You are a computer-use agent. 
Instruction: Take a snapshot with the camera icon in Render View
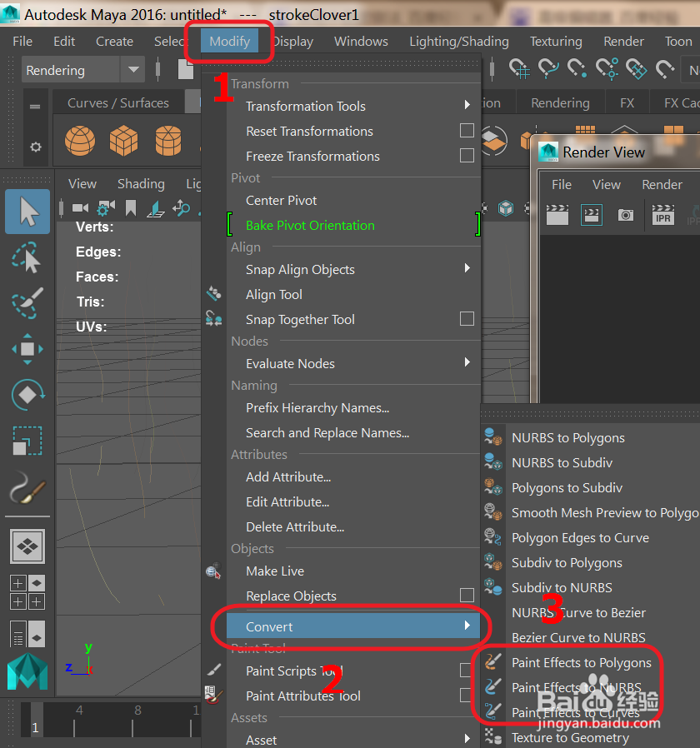[x=626, y=215]
